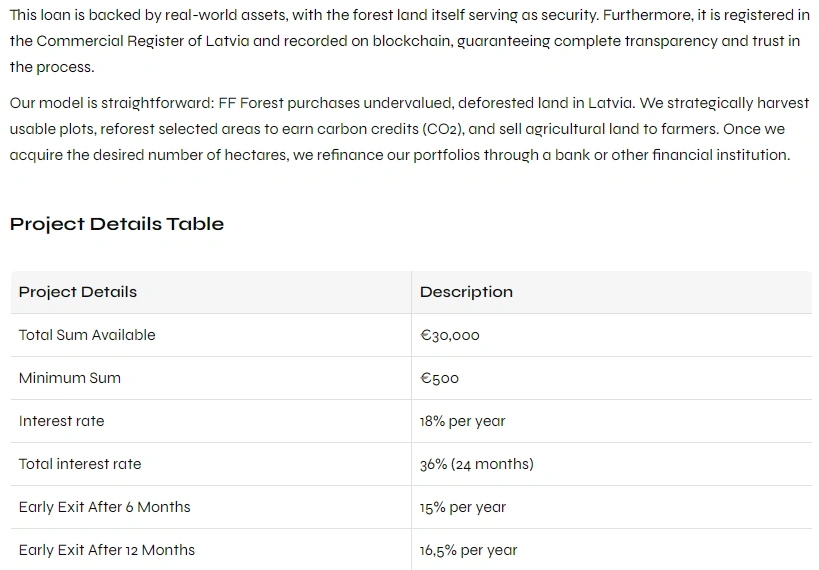Image resolution: width=819 pixels, height=570 pixels.
Task: Click the '15% per year' value
Action: [x=463, y=507]
